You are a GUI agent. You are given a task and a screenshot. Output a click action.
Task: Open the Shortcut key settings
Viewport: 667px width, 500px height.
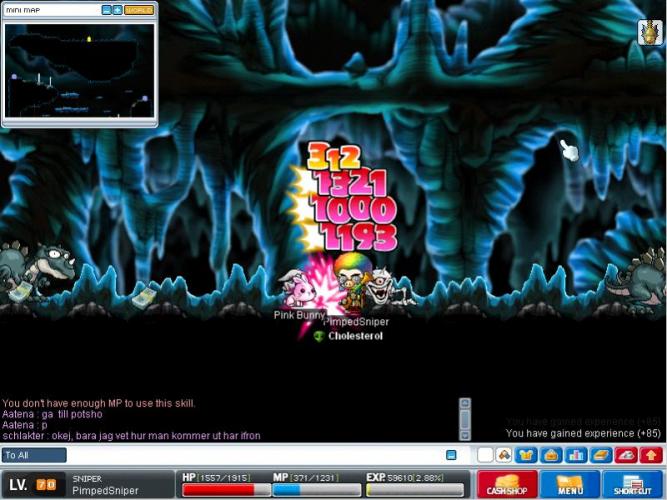(633, 485)
